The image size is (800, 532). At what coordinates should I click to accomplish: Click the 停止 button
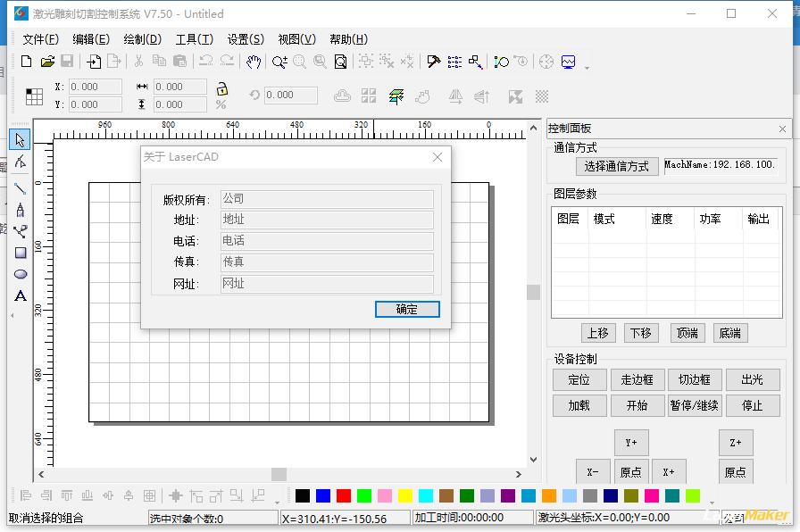click(753, 405)
